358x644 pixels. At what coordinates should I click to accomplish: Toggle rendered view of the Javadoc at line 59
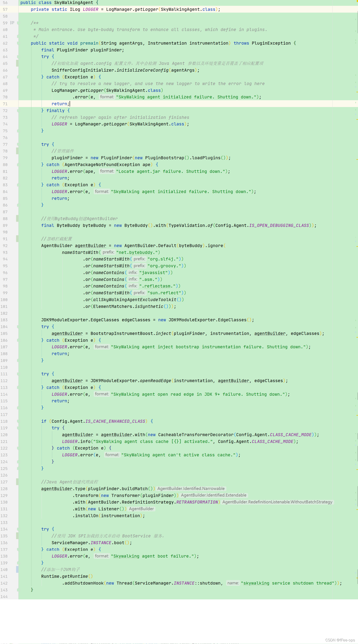point(12,23)
